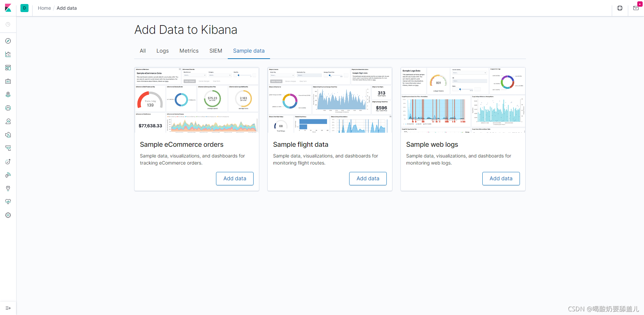Open Maps using the pin icon
Image resolution: width=644 pixels, height=315 pixels.
8,94
